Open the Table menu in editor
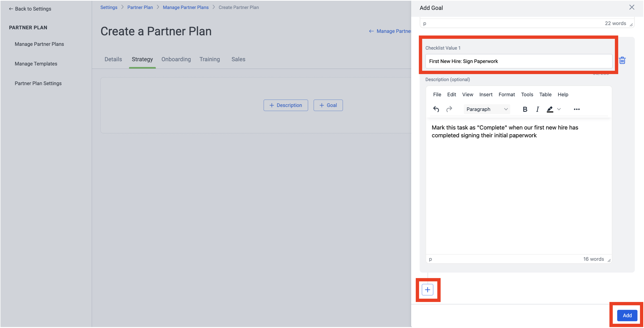This screenshot has height=328, width=644. point(545,94)
